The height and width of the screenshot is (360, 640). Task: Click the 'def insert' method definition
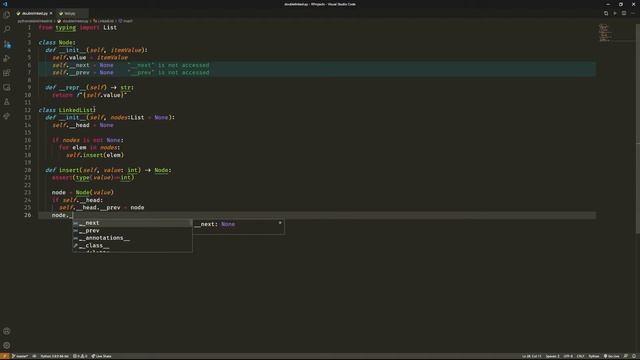click(x=109, y=170)
